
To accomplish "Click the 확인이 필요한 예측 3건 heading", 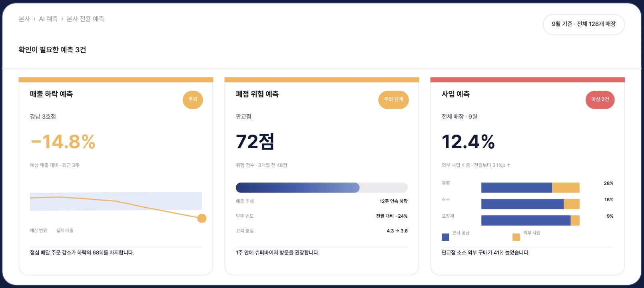I will click(x=52, y=50).
